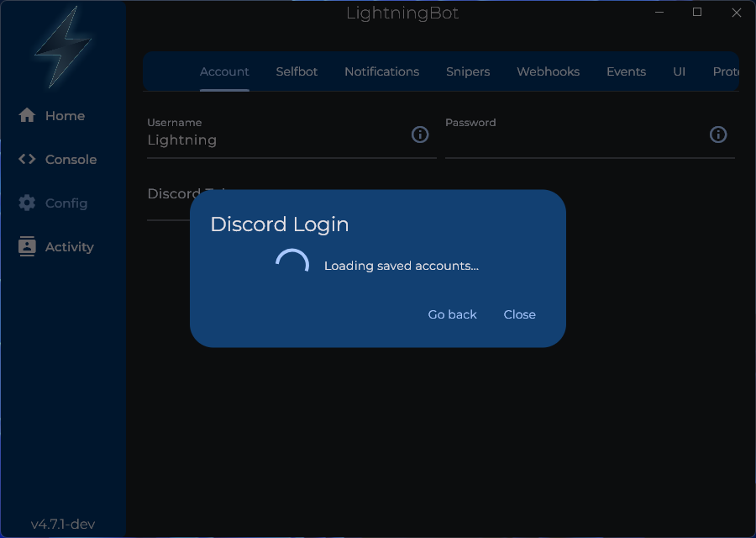Click the info icon next to Password
This screenshot has width=756, height=538.
[718, 134]
